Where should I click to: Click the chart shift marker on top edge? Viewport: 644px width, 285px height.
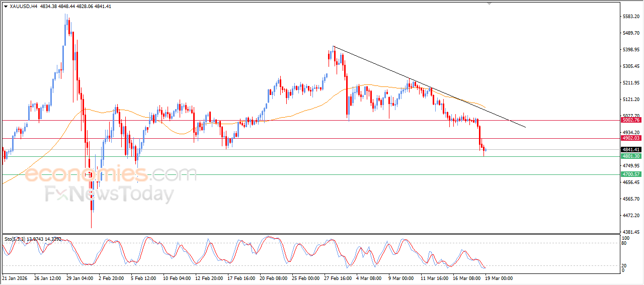tap(490, 4)
